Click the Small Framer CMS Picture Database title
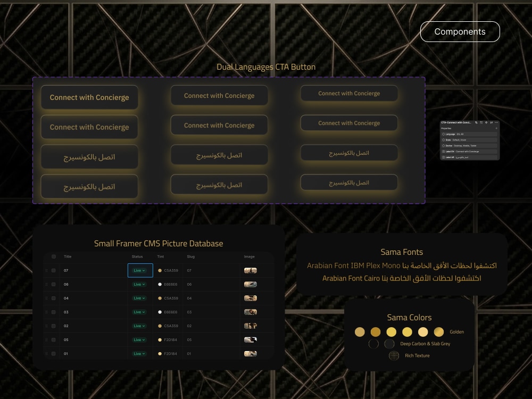The image size is (532, 399). click(159, 243)
